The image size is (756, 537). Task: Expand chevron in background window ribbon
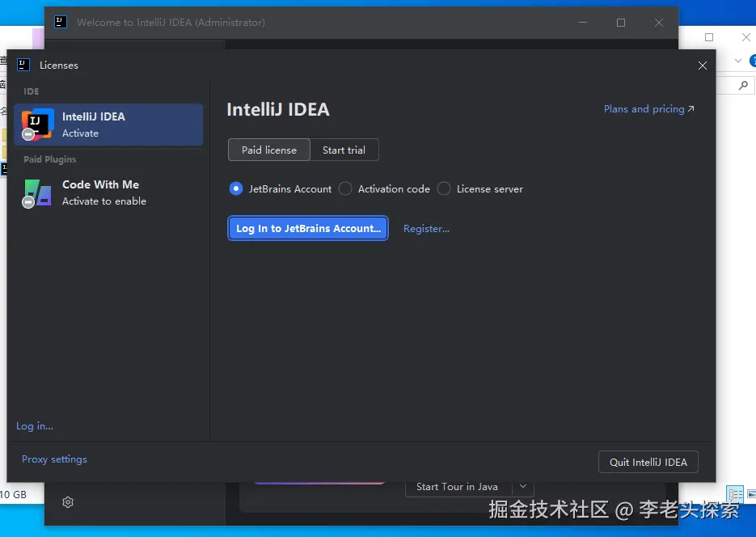(737, 61)
